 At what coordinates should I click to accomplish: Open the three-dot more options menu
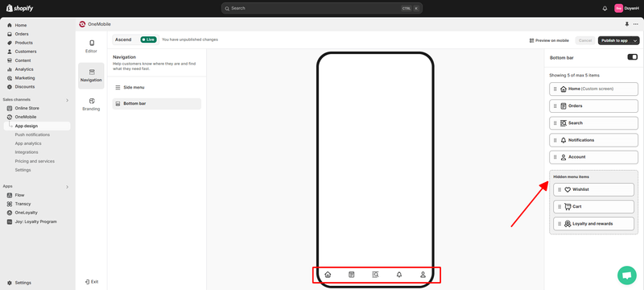point(636,24)
